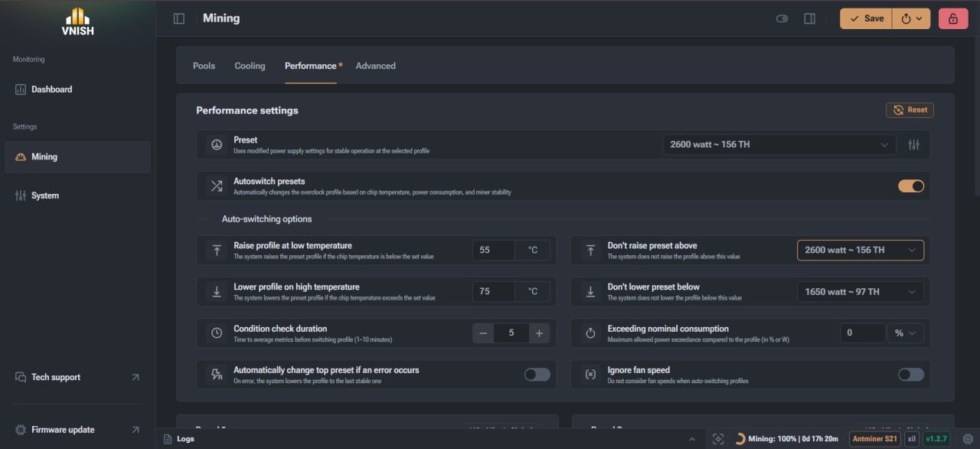
Task: Click error preset lightning icon
Action: (217, 375)
